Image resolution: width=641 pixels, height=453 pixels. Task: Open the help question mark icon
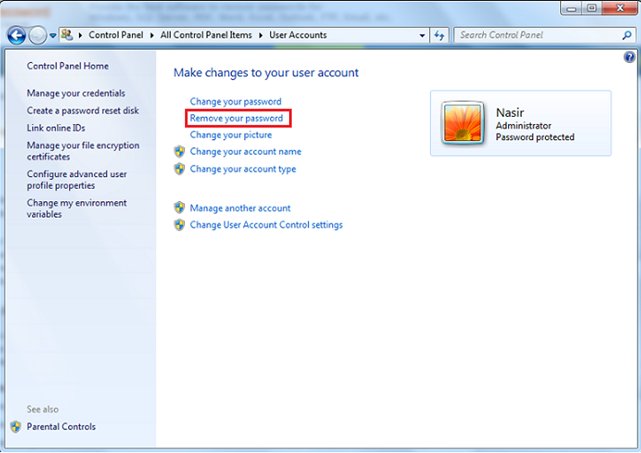point(628,58)
